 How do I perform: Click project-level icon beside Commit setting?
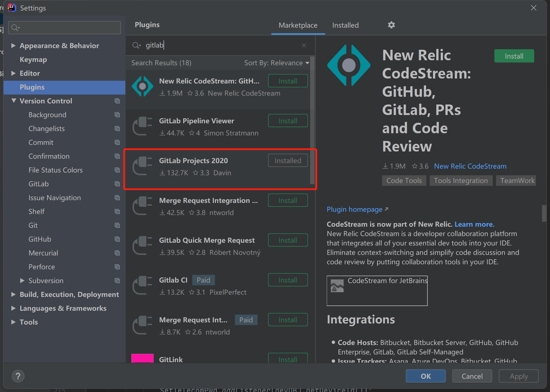pos(117,142)
